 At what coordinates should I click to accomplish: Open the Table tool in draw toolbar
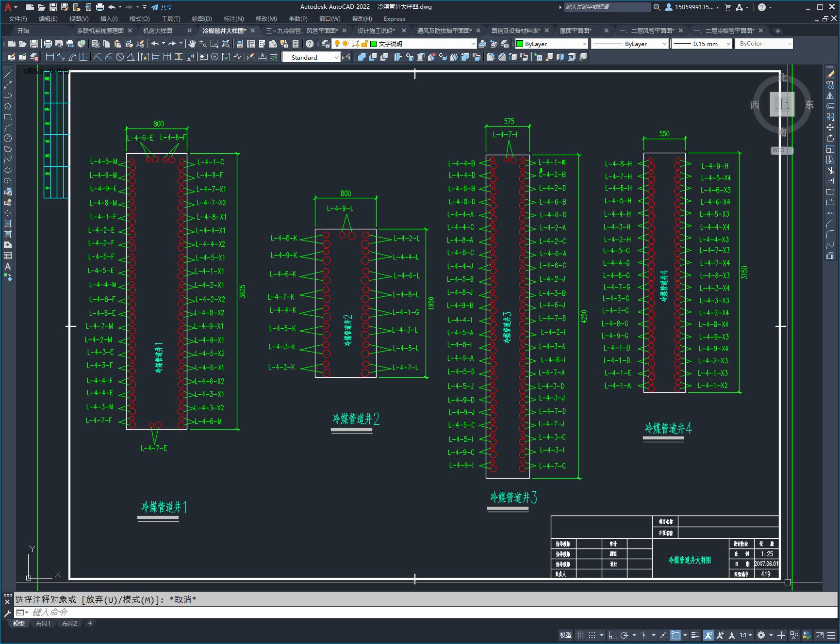[x=8, y=256]
